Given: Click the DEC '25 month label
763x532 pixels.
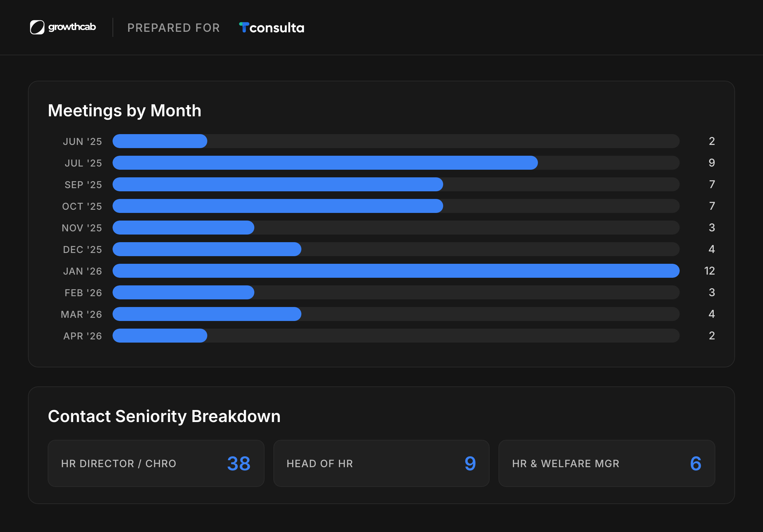Looking at the screenshot, I should click(82, 249).
